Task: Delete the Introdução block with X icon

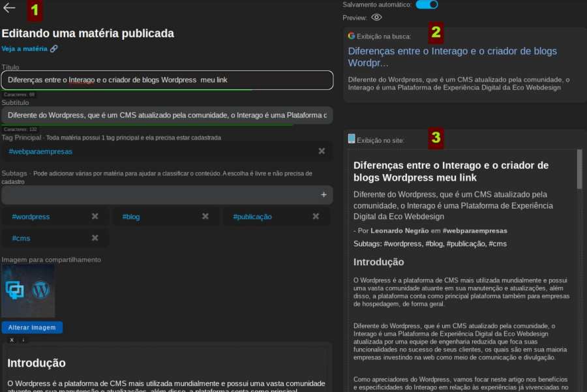Action: [12, 340]
